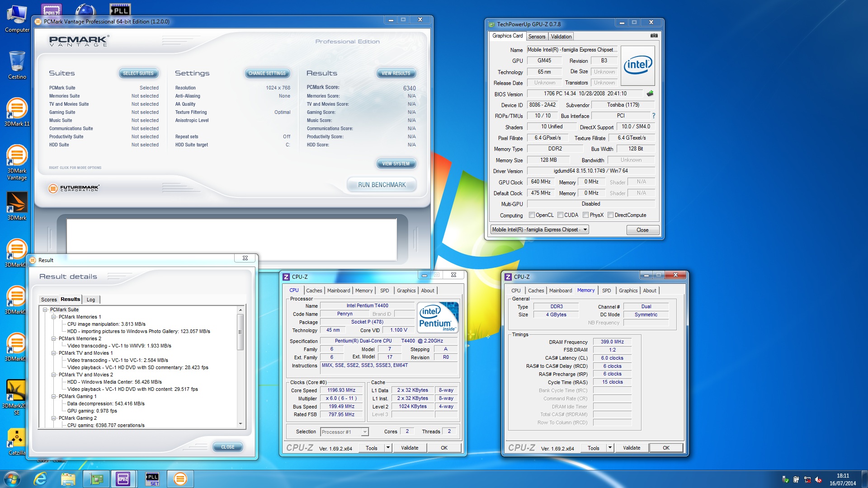This screenshot has width=868, height=488.
Task: Click SELECT SUITES button in PCMark Vantage
Action: (x=138, y=73)
